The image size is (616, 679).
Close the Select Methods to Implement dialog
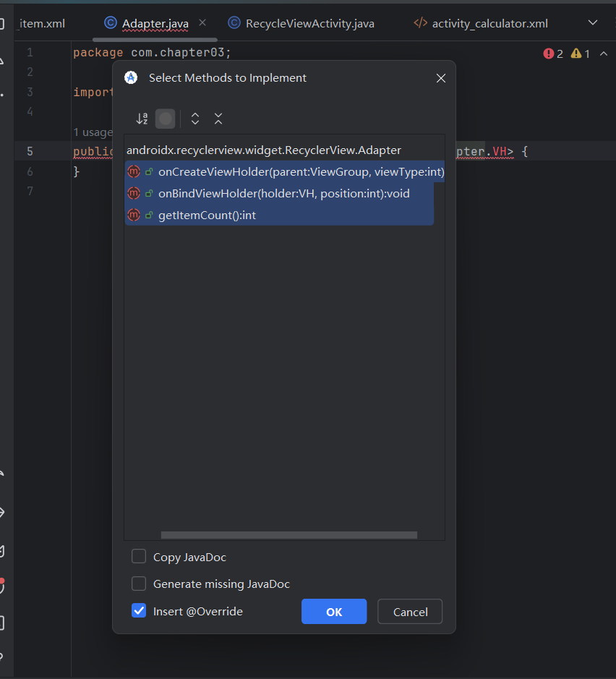tap(441, 78)
